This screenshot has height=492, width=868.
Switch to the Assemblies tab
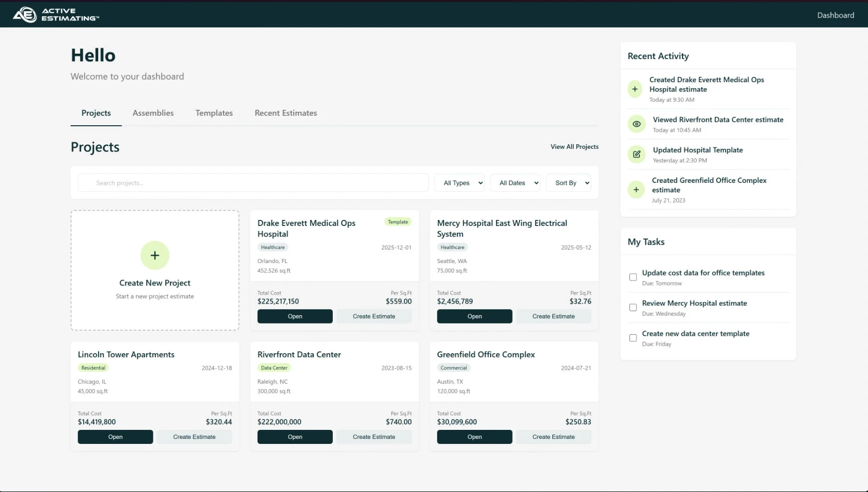coord(153,113)
